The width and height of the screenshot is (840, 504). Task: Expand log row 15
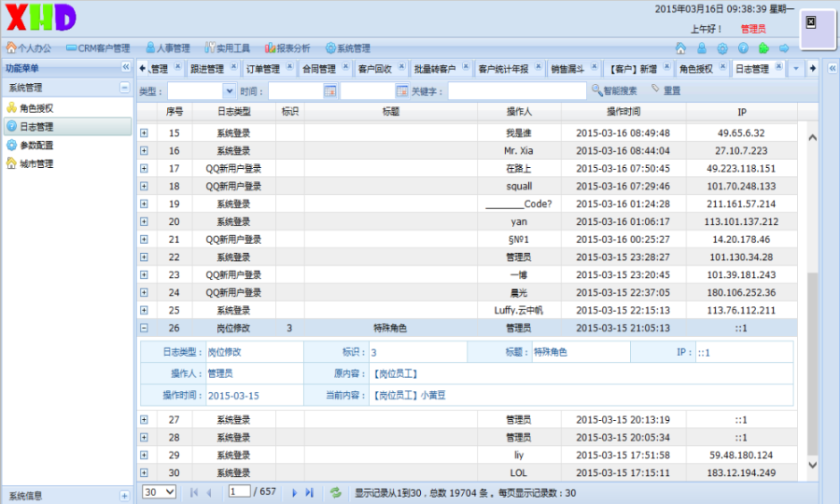144,133
